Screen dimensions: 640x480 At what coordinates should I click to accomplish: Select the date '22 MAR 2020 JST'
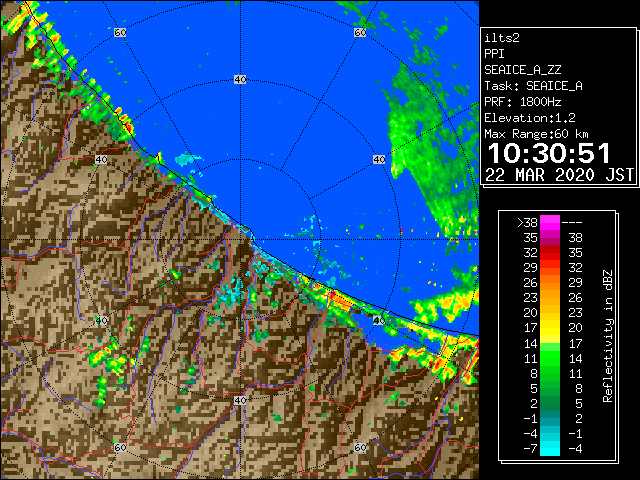pos(560,175)
